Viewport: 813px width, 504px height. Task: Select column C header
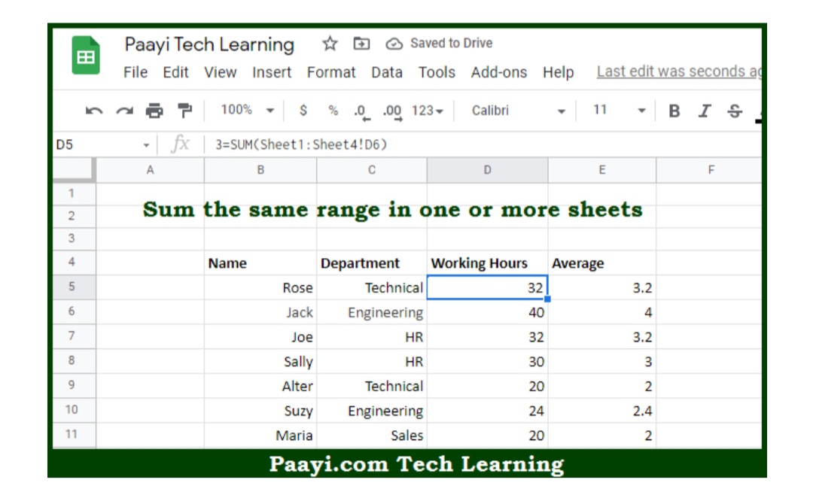372,170
